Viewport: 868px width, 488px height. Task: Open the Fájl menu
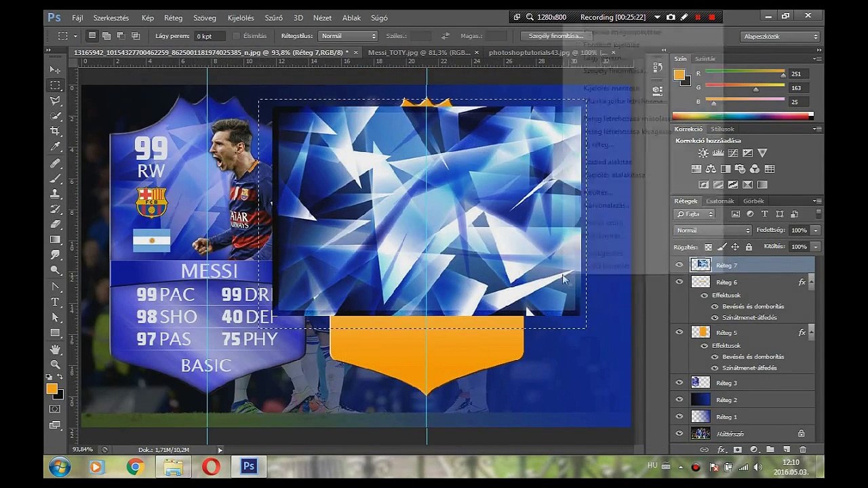[77, 18]
